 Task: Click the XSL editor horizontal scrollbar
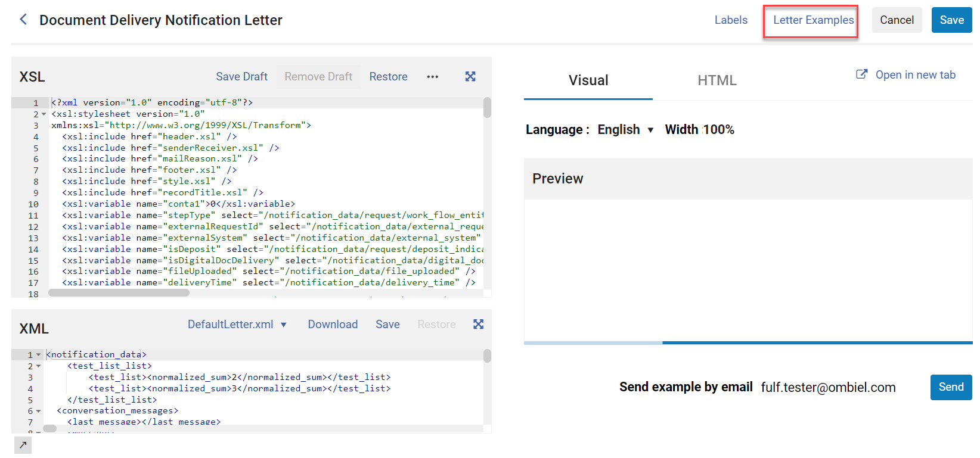[x=119, y=292]
